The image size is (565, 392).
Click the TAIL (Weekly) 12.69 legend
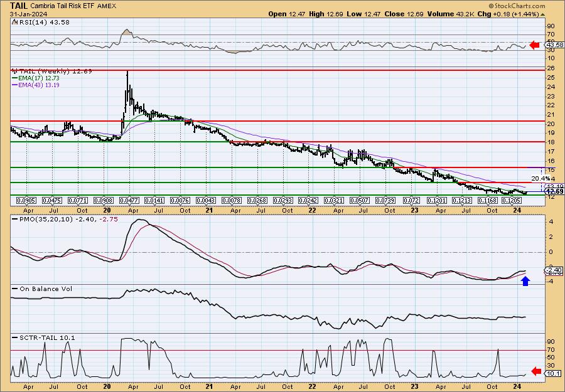click(x=55, y=72)
